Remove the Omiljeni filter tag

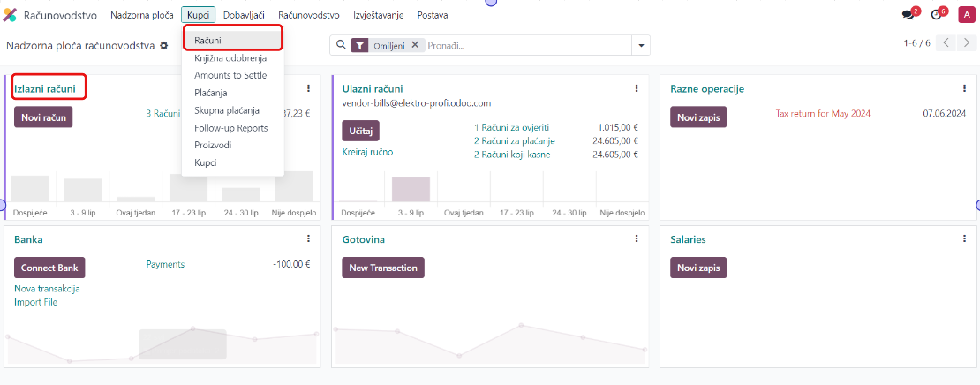pyautogui.click(x=415, y=45)
